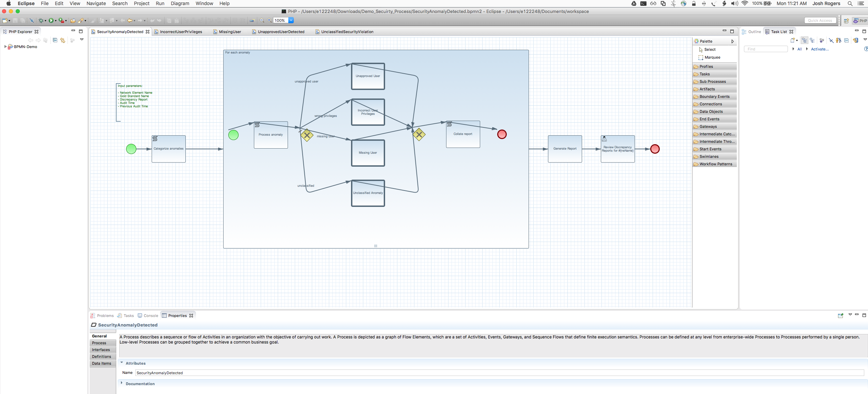The image size is (868, 394).
Task: Click the New wizard toolbar icon
Action: 5,20
